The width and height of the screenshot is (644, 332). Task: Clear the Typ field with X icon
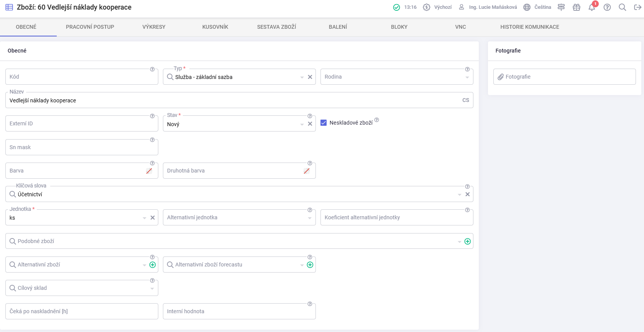tap(310, 77)
